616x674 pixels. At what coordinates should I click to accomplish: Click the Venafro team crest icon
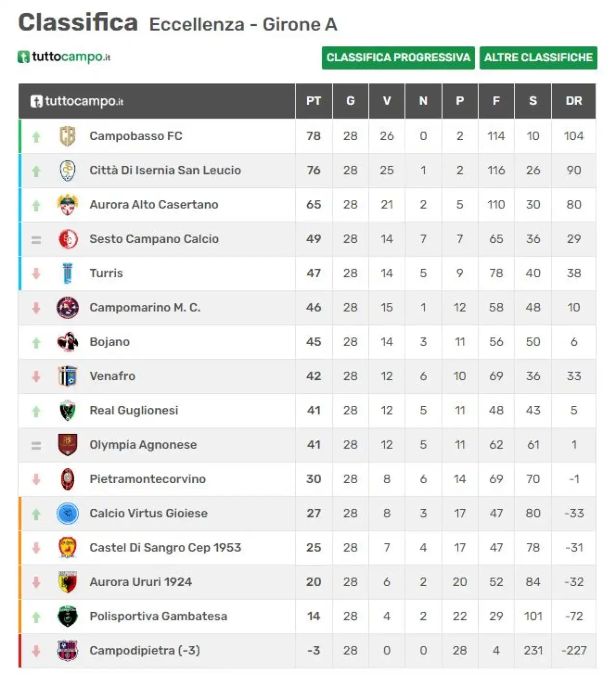[67, 376]
